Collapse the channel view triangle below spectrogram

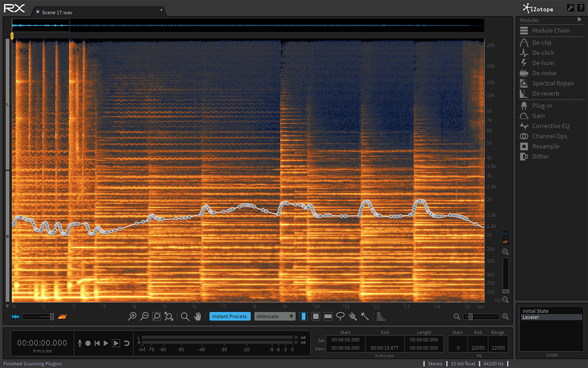[x=7, y=306]
